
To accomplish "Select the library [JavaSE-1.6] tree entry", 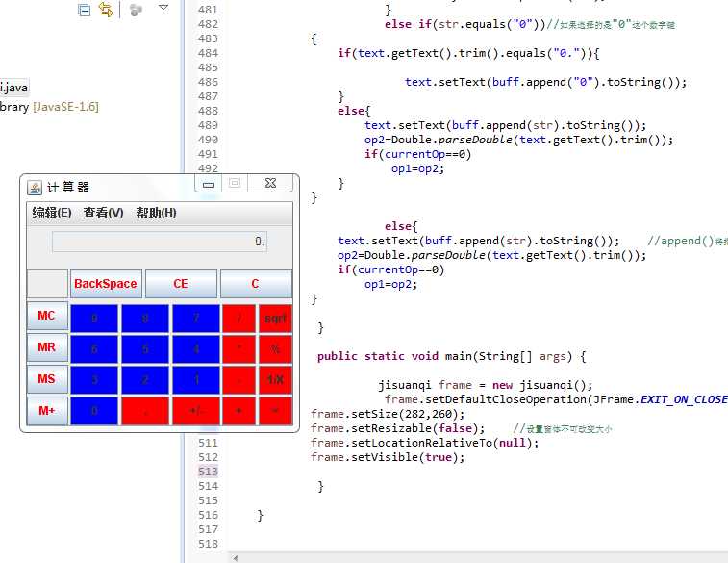I will pos(49,107).
